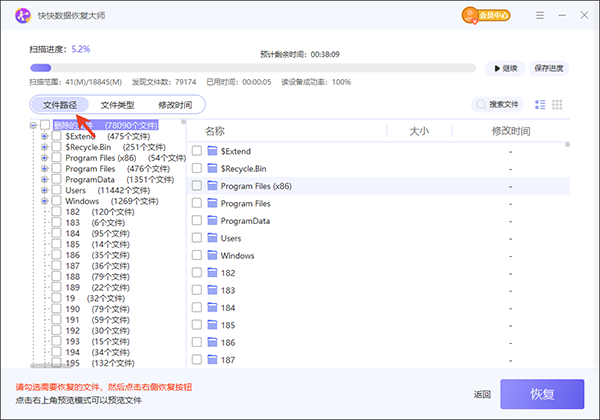Expand the Windows tree node
The image size is (600, 420).
44,201
